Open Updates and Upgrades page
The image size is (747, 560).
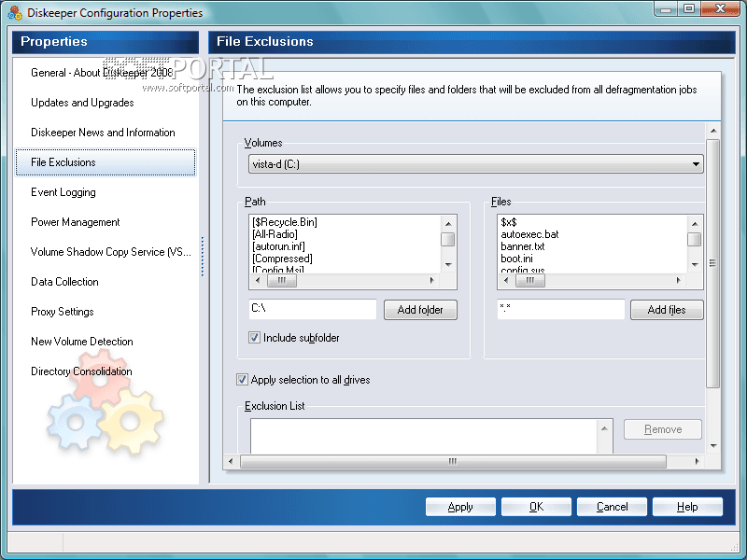(82, 103)
